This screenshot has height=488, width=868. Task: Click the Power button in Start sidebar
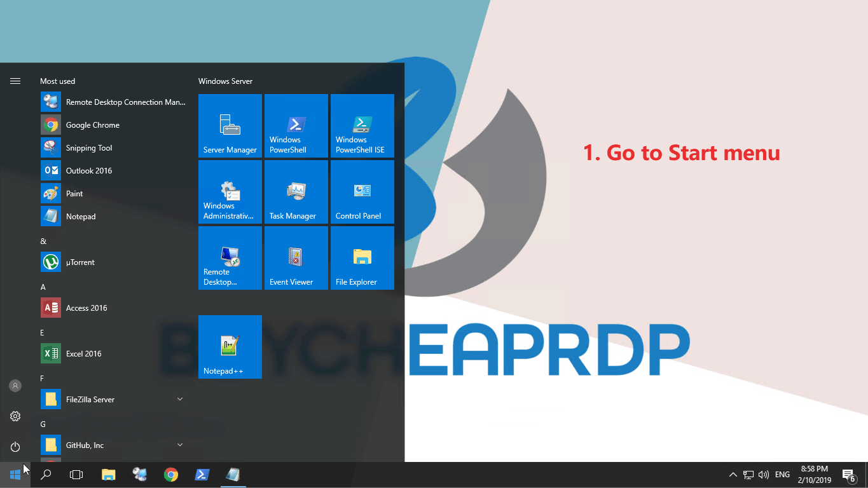pyautogui.click(x=15, y=447)
